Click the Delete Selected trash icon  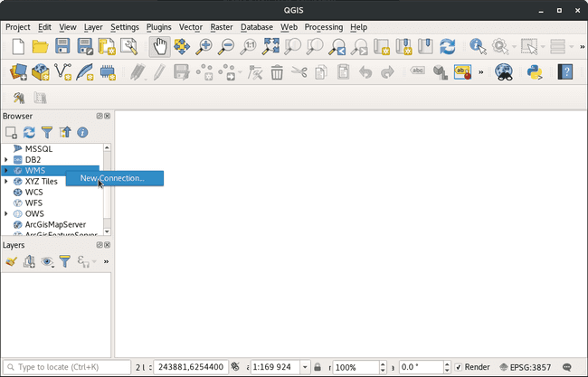[x=277, y=72]
